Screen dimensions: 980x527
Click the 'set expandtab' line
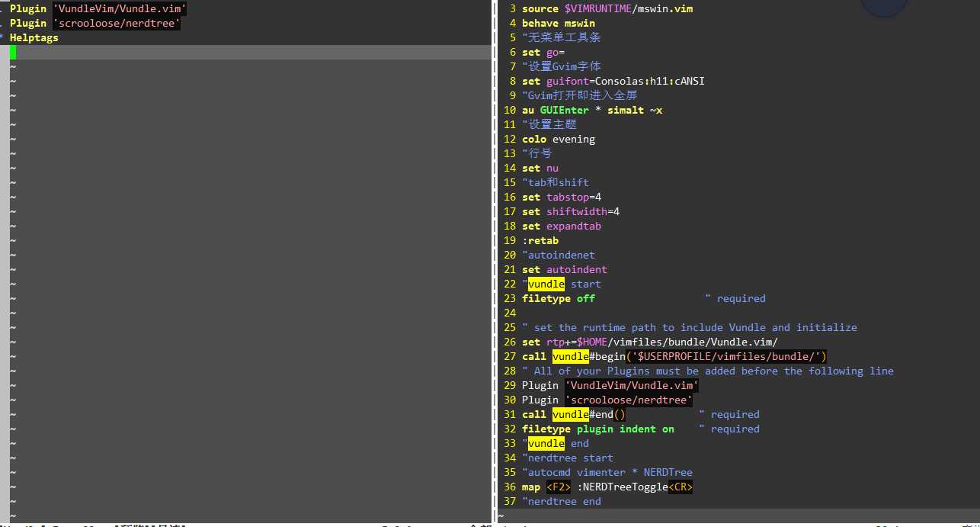click(x=562, y=226)
